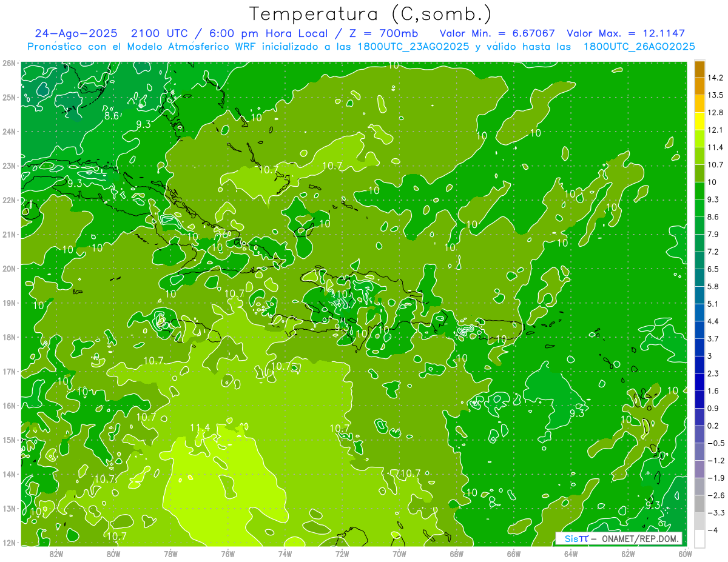
Task: Click the "72W" longitude axis label
Action: (342, 554)
